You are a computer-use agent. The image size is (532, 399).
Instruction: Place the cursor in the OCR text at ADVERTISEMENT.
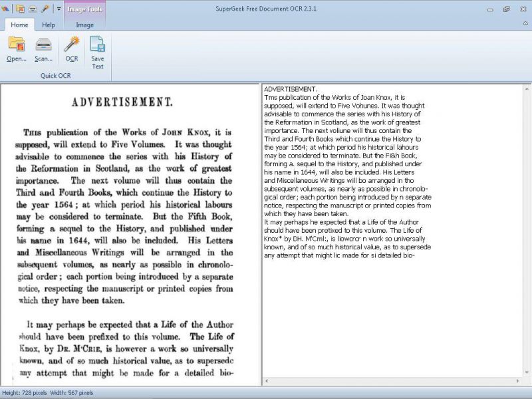(x=291, y=89)
